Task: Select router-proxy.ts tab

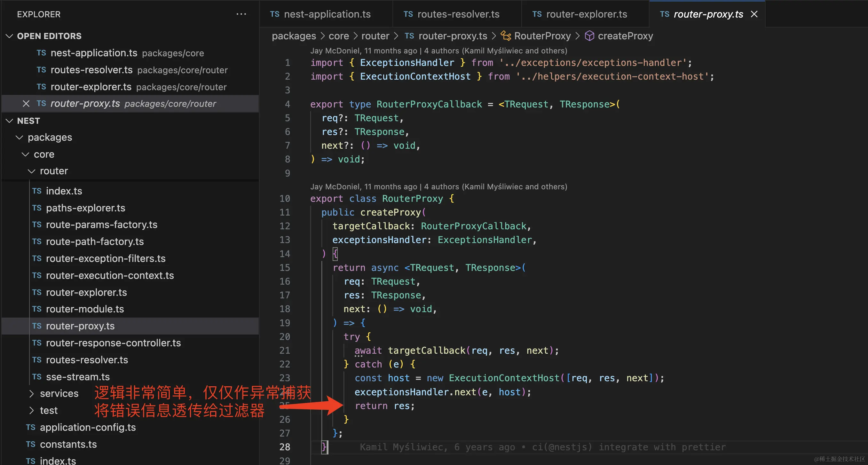Action: 707,14
